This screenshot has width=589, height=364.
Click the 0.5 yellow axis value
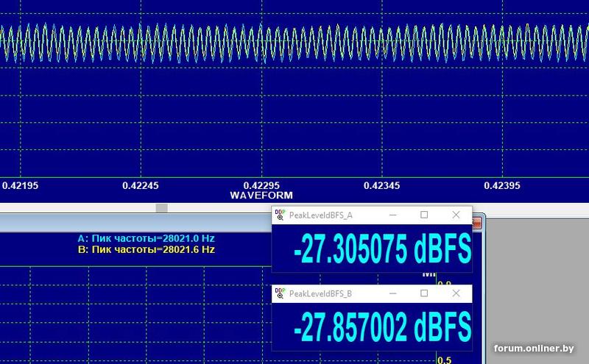pyautogui.click(x=445, y=360)
